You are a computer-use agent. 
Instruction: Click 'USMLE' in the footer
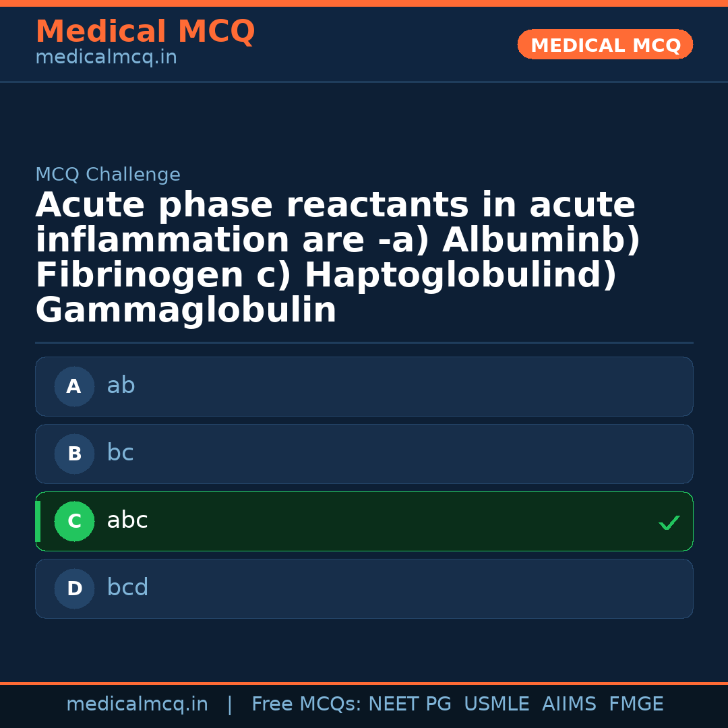(496, 704)
